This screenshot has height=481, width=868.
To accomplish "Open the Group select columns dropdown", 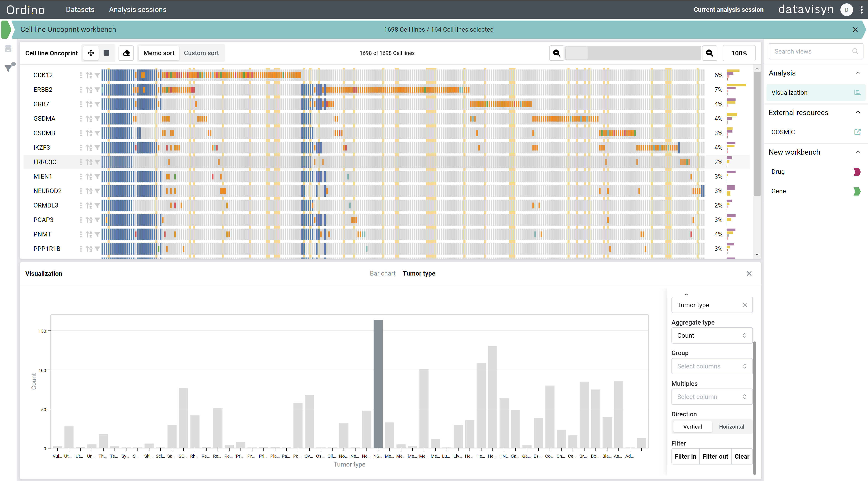I will point(712,366).
